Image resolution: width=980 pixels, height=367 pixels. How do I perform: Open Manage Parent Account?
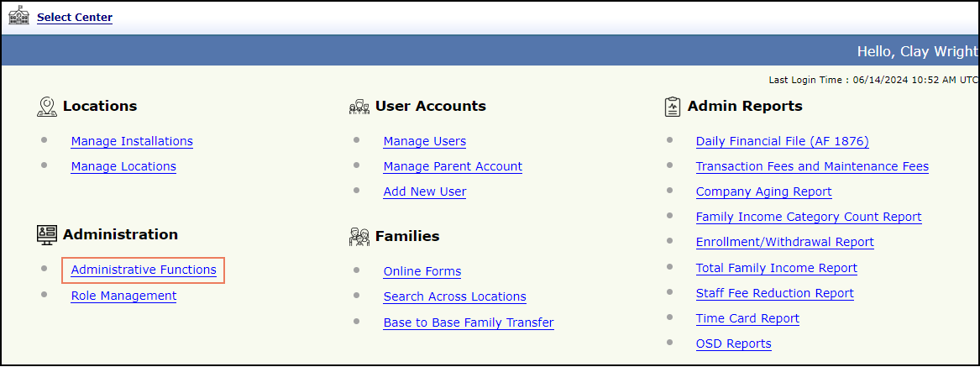tap(453, 166)
